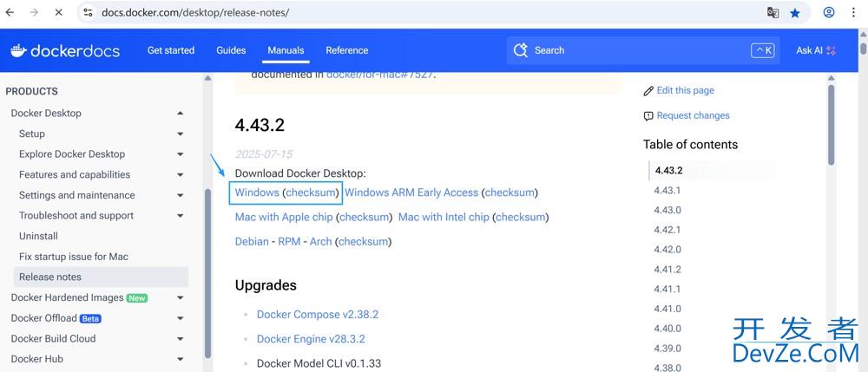Click the Docker Docs whale logo
Image resolution: width=868 pixels, height=372 pixels.
click(x=19, y=50)
